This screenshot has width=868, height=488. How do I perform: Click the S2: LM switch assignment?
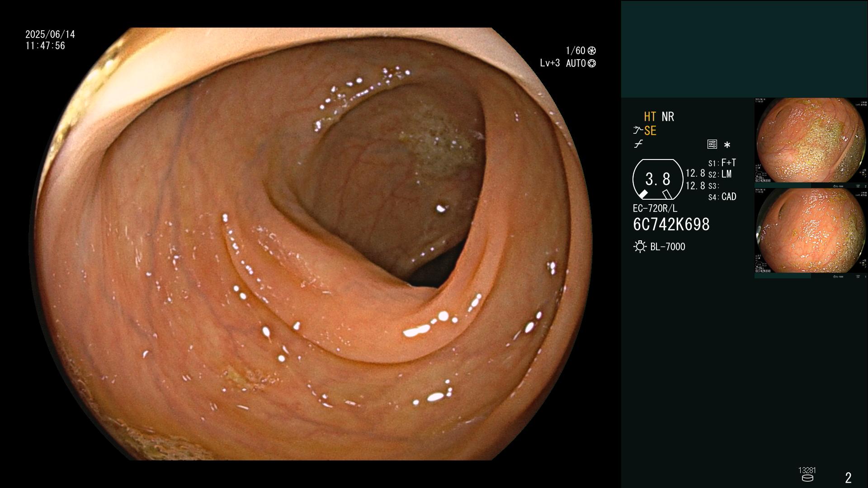click(720, 174)
